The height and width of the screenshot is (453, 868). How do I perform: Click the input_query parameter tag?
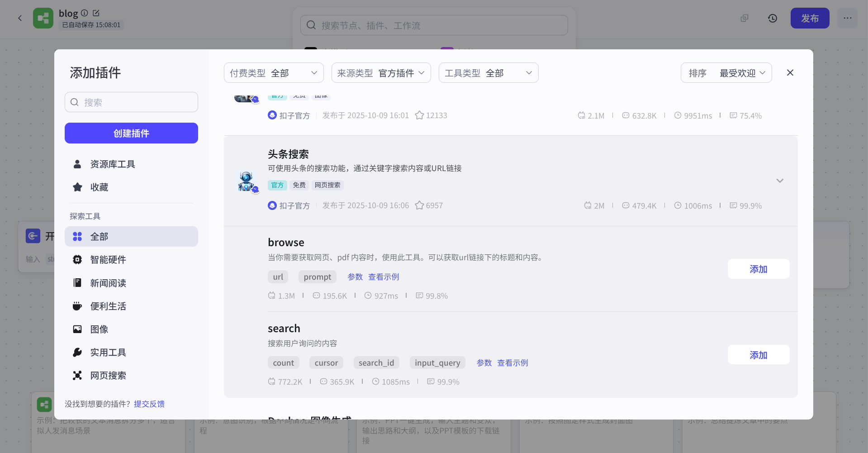coord(437,363)
